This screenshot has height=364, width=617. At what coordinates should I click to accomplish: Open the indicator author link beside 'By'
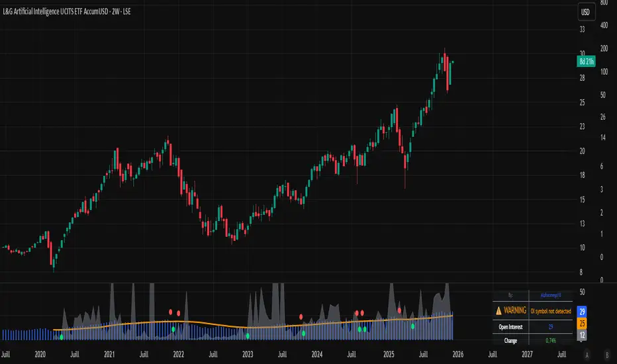tap(551, 295)
